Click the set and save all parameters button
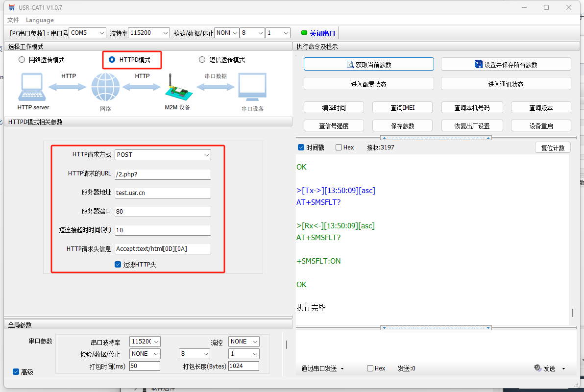This screenshot has width=584, height=392. [506, 64]
